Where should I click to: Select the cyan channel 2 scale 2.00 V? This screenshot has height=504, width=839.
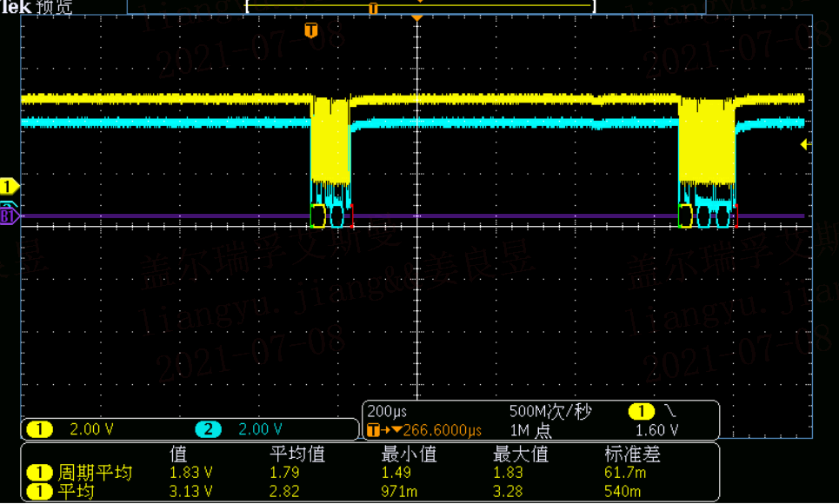(260, 429)
